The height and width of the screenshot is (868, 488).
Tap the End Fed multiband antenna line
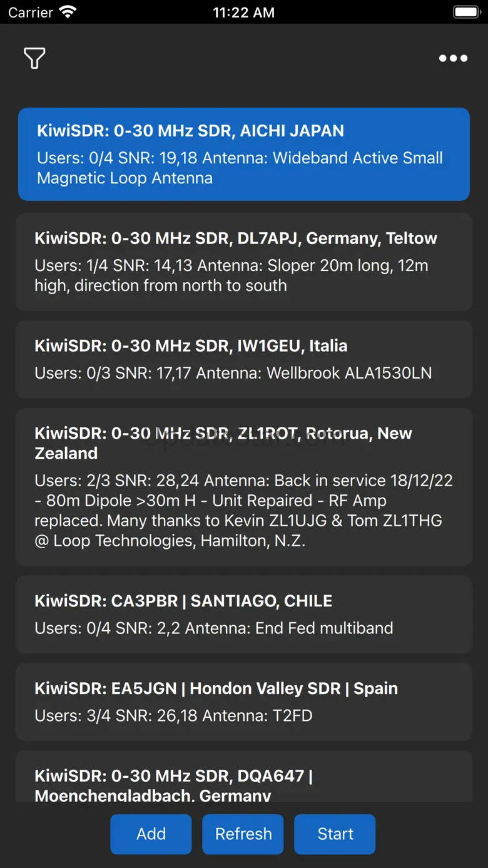pos(213,628)
